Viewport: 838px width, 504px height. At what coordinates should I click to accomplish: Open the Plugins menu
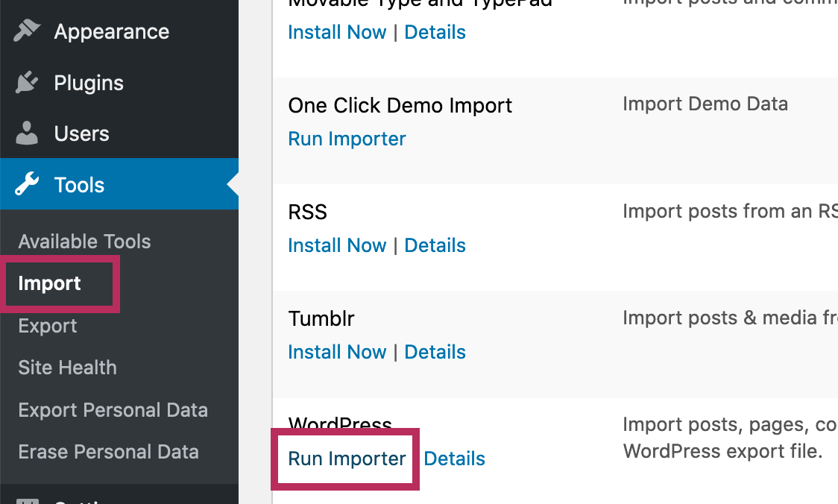89,83
